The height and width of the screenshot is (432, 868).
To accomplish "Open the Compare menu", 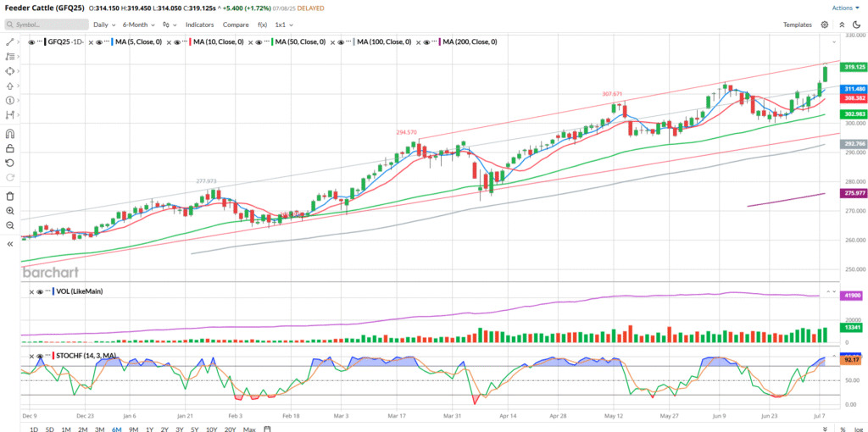I will (x=236, y=25).
